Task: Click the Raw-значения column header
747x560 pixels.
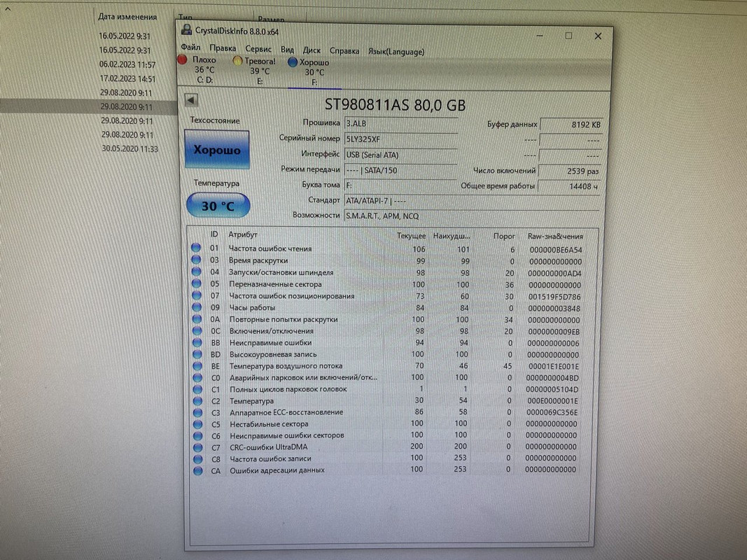Action: pos(555,236)
